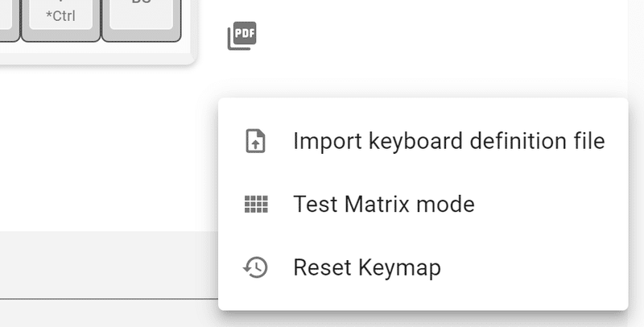Click the key right of *Ctrl
Screen dimensions: 644x327
[141, 18]
